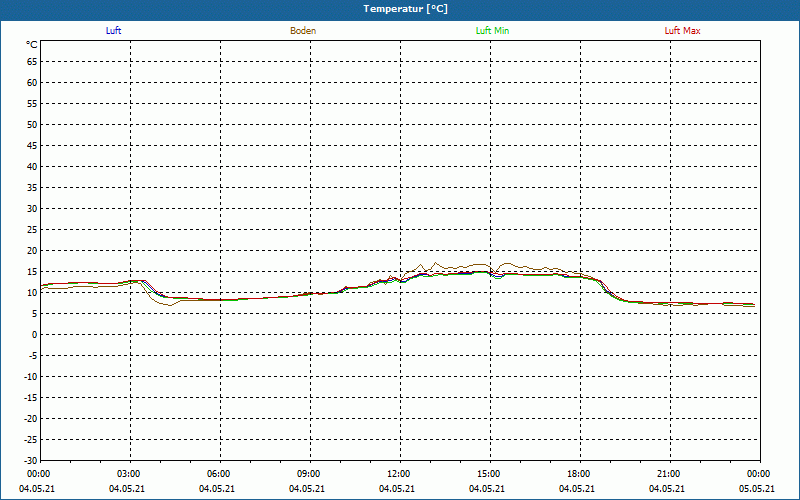
Task: Click the -25 value on y-axis
Action: [x=31, y=439]
